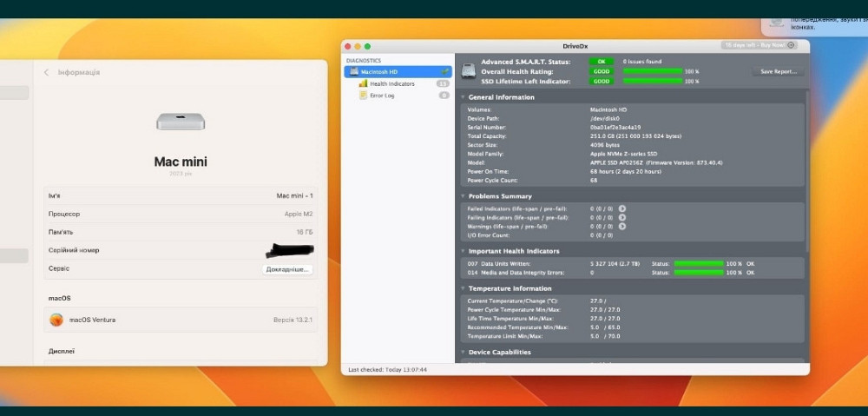Click the large drive icon in DriveDx header
The height and width of the screenshot is (416, 868).
click(x=469, y=71)
